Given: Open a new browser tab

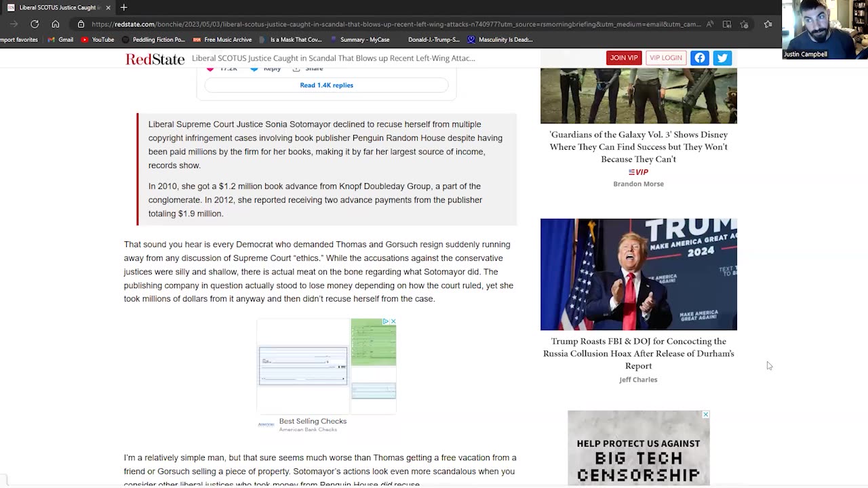Looking at the screenshot, I should pyautogui.click(x=123, y=7).
